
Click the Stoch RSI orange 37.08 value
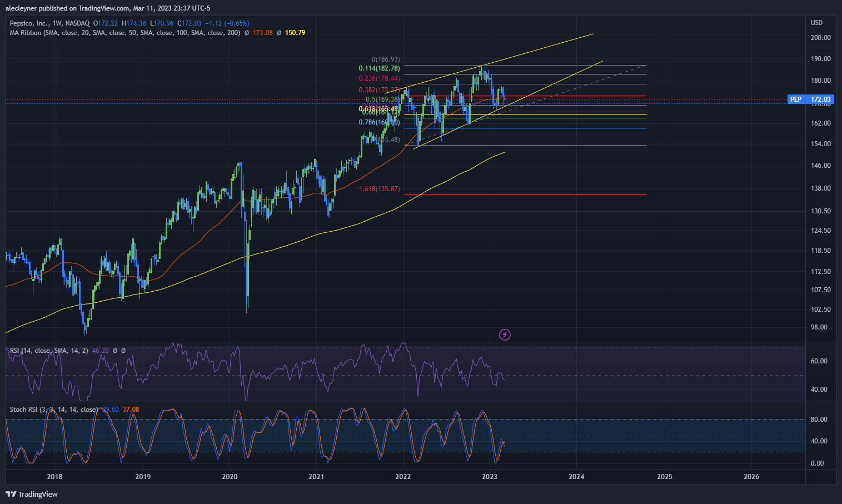(131, 410)
